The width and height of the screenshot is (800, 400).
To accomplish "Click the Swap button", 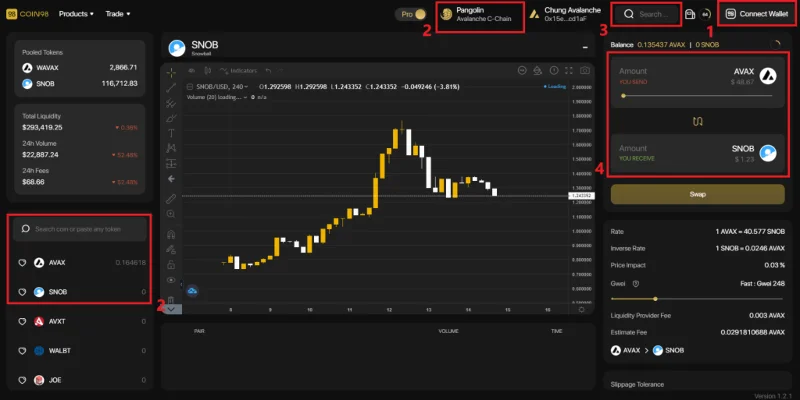I will click(x=697, y=194).
